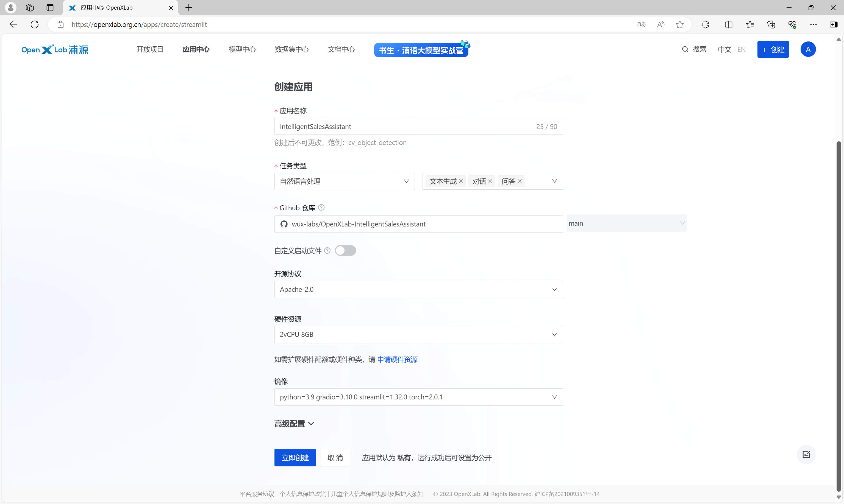Click the search magnifier icon

(685, 49)
